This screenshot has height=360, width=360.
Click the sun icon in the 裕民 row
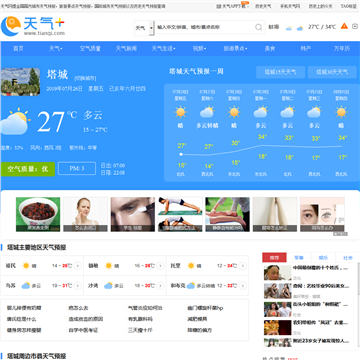[x=26, y=266]
